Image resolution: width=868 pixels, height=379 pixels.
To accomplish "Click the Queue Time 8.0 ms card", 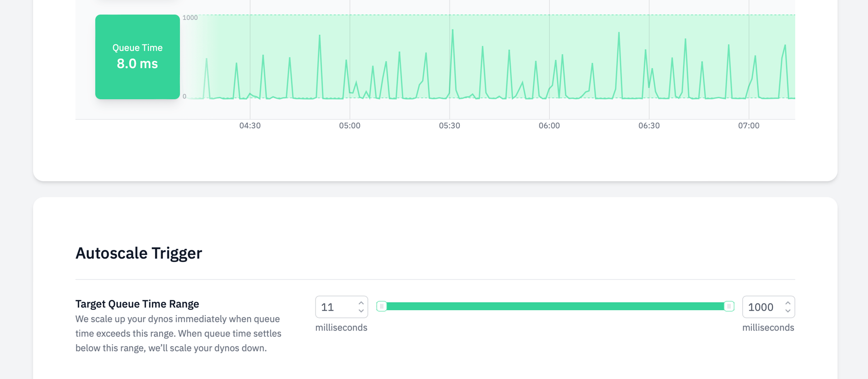I will click(x=137, y=57).
